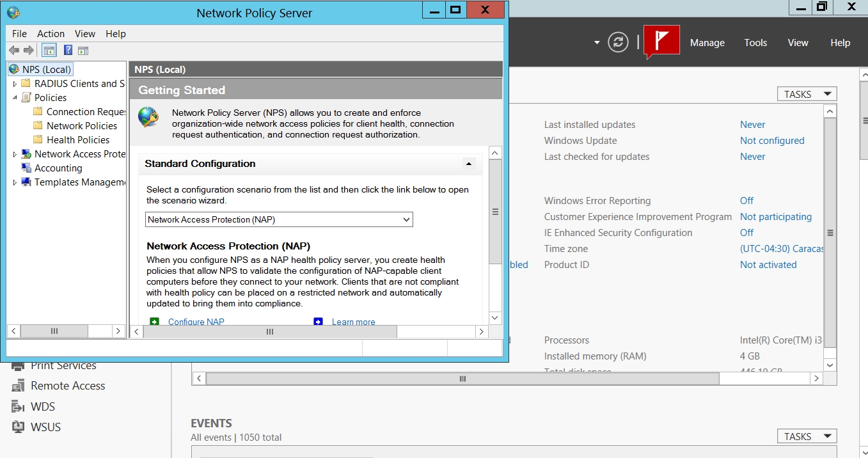Toggle the Show/Hide Console Tree icon
868x458 pixels.
(49, 51)
